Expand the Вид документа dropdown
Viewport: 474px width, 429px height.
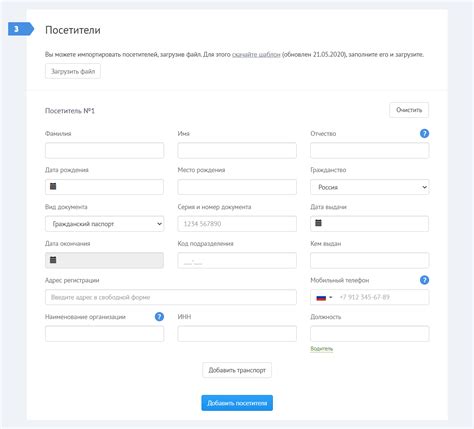pos(104,224)
